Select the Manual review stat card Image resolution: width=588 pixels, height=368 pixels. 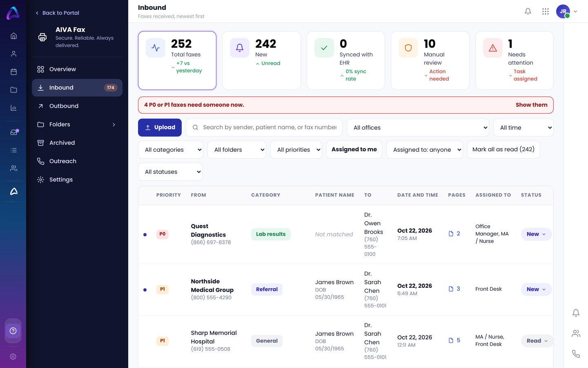430,61
